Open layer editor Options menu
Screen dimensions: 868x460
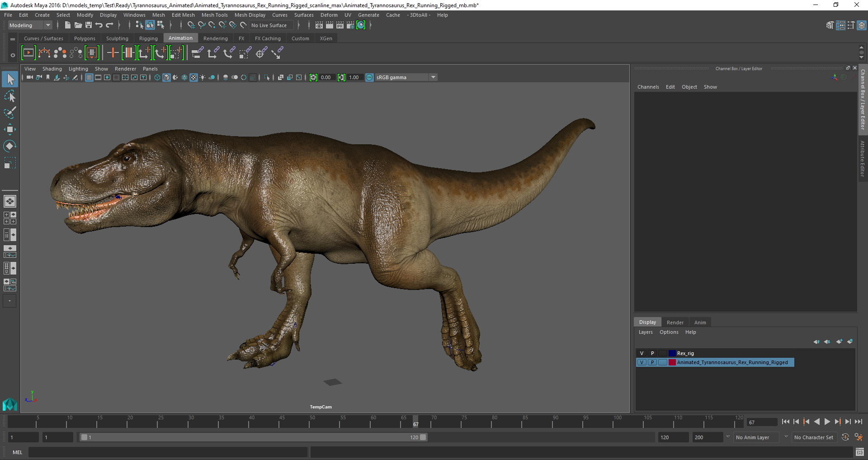(669, 332)
